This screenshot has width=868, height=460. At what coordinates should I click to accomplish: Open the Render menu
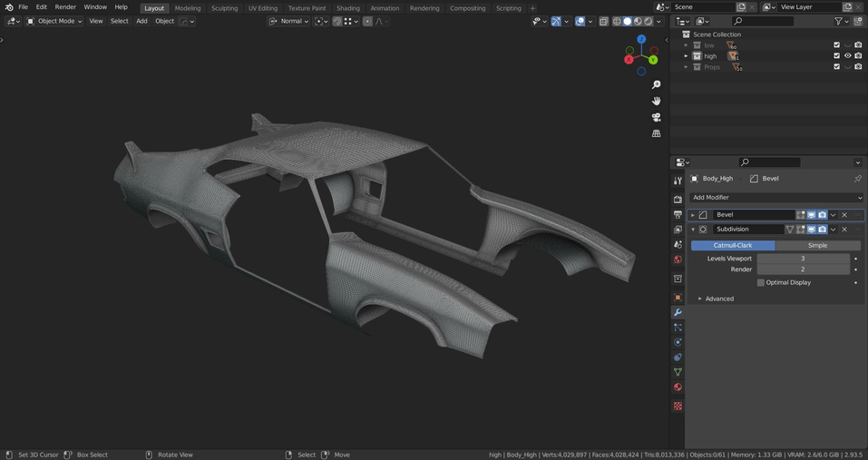65,7
